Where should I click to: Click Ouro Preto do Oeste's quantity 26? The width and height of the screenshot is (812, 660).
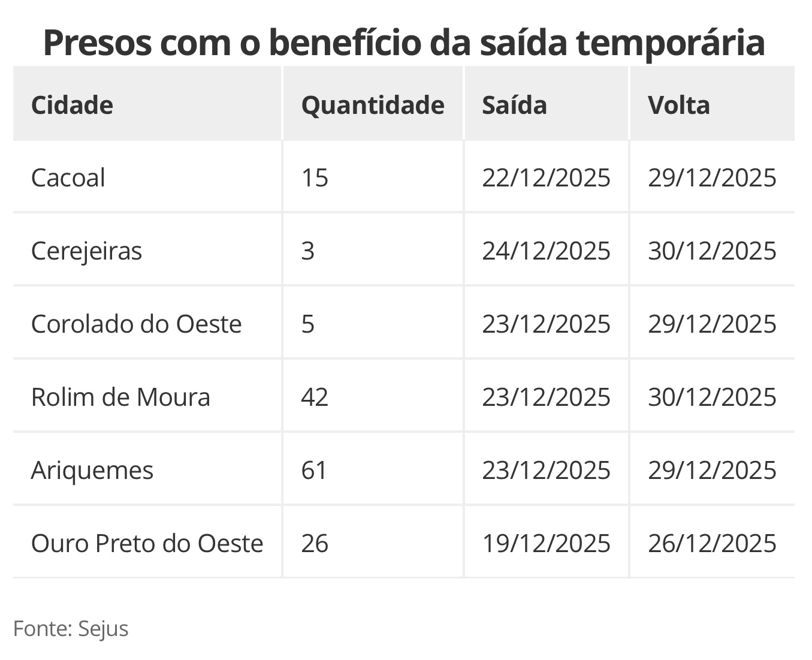coord(315,544)
